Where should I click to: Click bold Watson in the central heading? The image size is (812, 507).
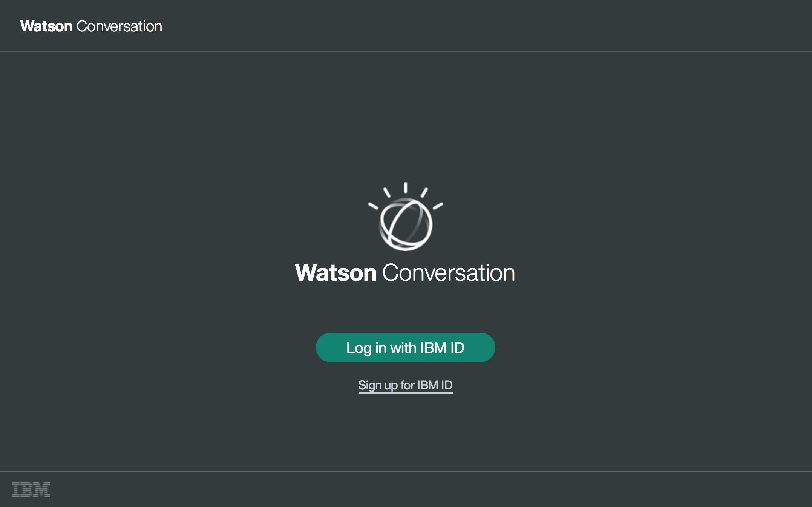[x=336, y=273]
